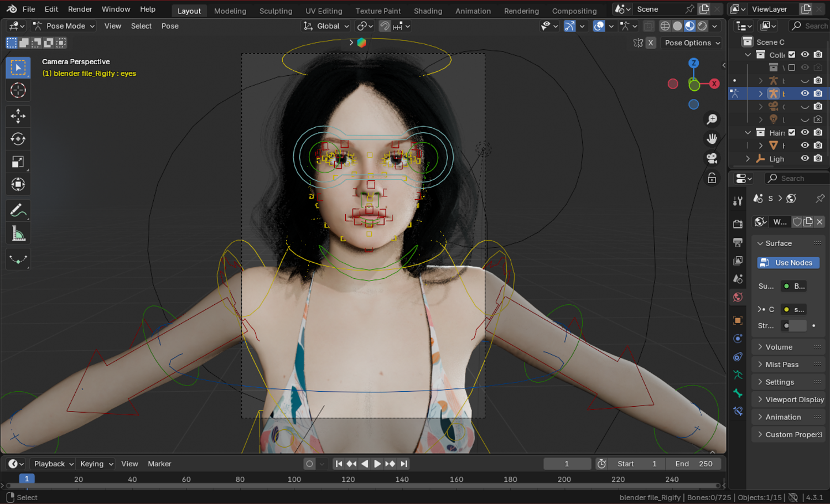Screen dimensions: 830x504
Task: Open the Pose Options dropdown
Action: tap(692, 43)
